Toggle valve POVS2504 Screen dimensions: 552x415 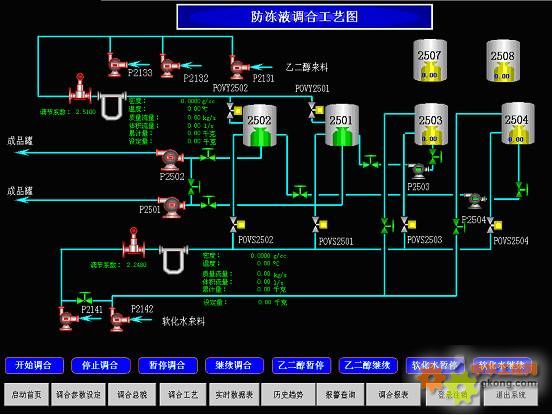click(x=494, y=225)
